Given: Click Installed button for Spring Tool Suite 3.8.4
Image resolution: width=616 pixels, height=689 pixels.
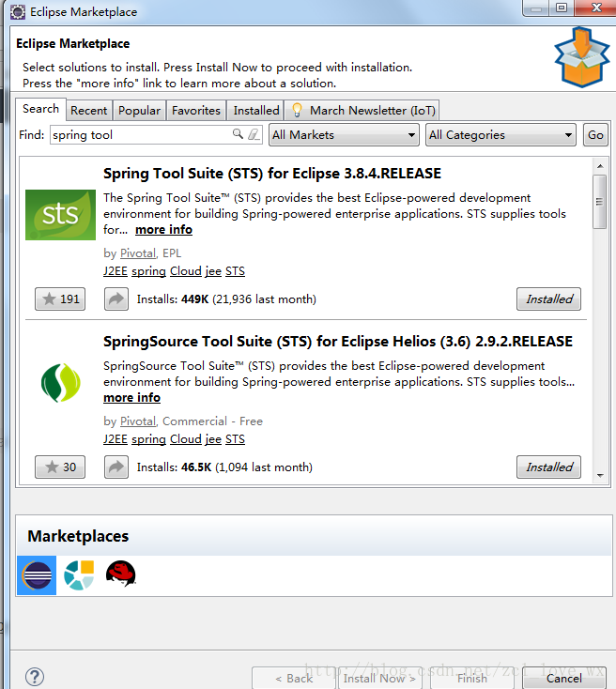Looking at the screenshot, I should [x=548, y=299].
